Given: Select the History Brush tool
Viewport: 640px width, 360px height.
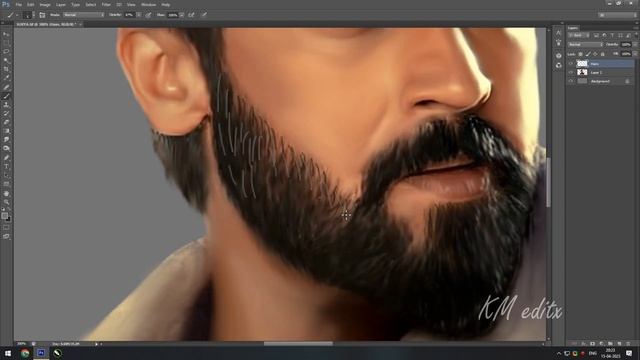Looking at the screenshot, I should pos(6,113).
